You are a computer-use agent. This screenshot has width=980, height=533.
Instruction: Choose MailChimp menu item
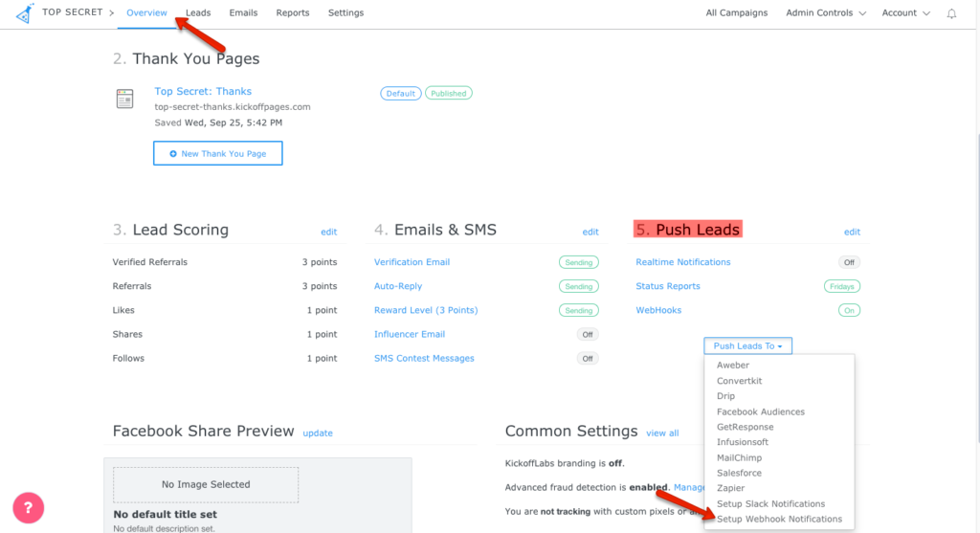click(x=739, y=457)
